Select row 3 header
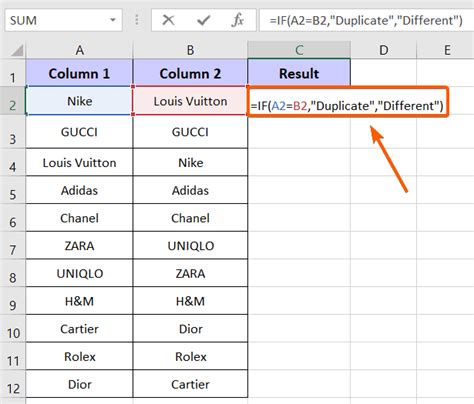Viewport: 474px width, 404px height. click(13, 132)
